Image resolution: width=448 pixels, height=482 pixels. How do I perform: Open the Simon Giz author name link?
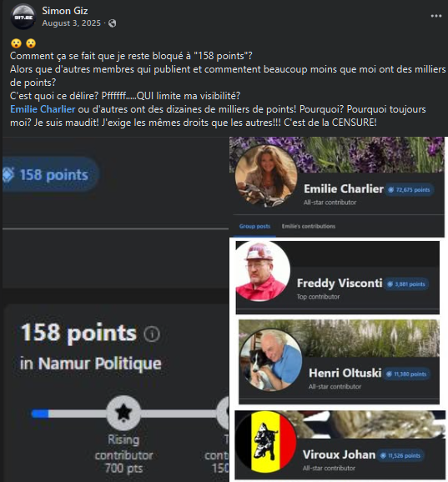[65, 11]
